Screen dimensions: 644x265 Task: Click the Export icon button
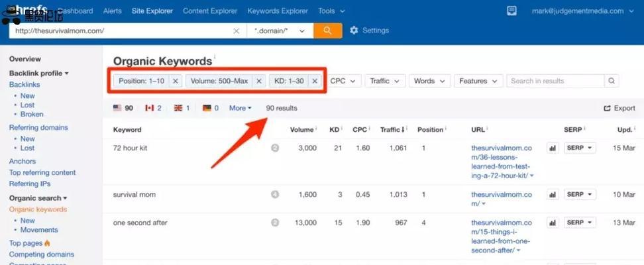click(x=619, y=108)
